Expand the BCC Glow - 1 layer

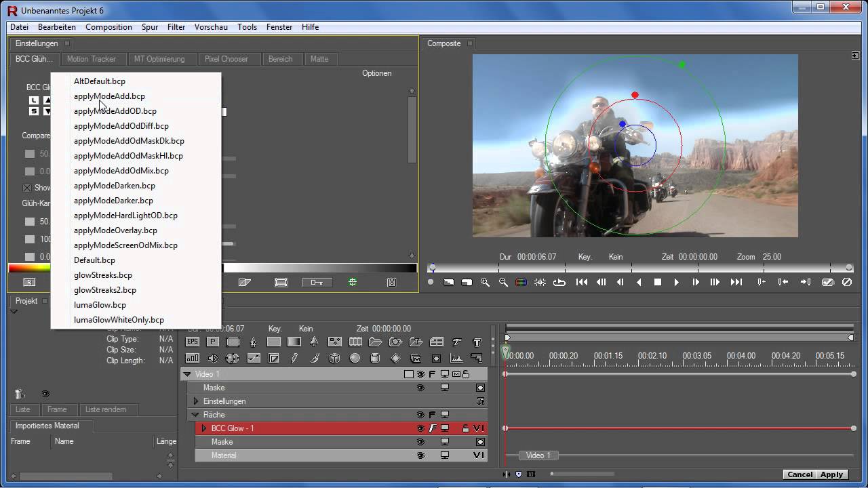pos(203,428)
